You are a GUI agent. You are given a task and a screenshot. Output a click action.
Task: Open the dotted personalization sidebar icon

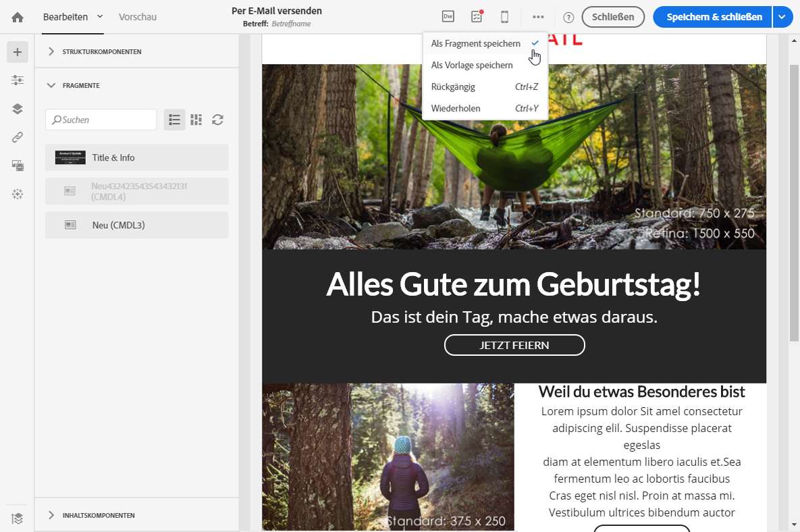click(18, 194)
